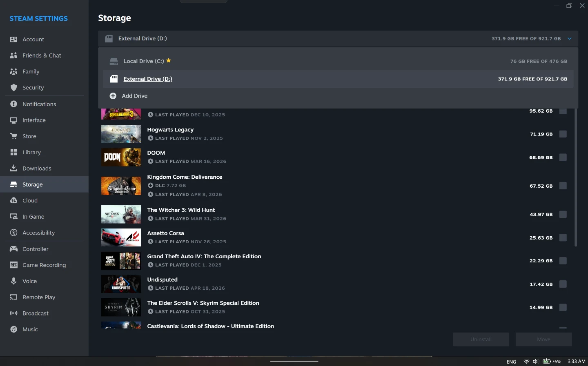588x366 pixels.
Task: Click the Friends & Chat people icon
Action: pyautogui.click(x=13, y=55)
